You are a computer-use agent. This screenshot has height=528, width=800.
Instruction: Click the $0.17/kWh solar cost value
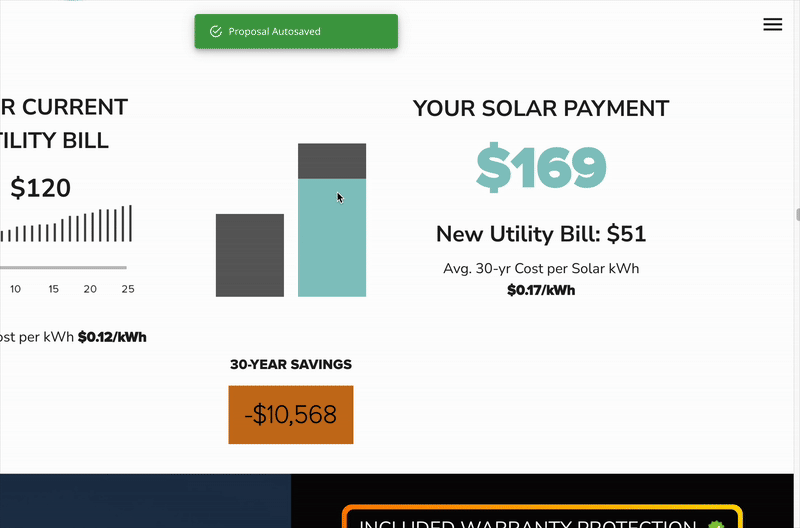(x=541, y=291)
